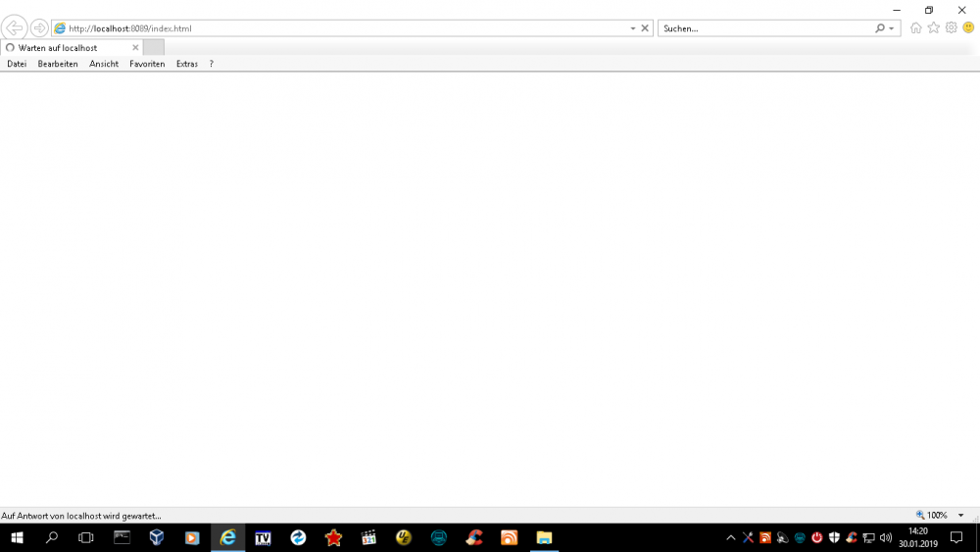Open the Home page icon
This screenshot has height=552, width=980.
tap(915, 27)
